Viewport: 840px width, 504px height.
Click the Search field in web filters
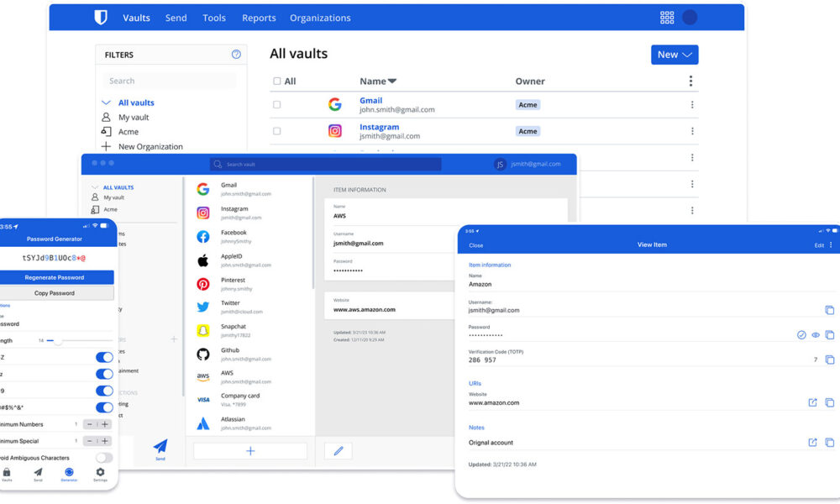point(170,81)
